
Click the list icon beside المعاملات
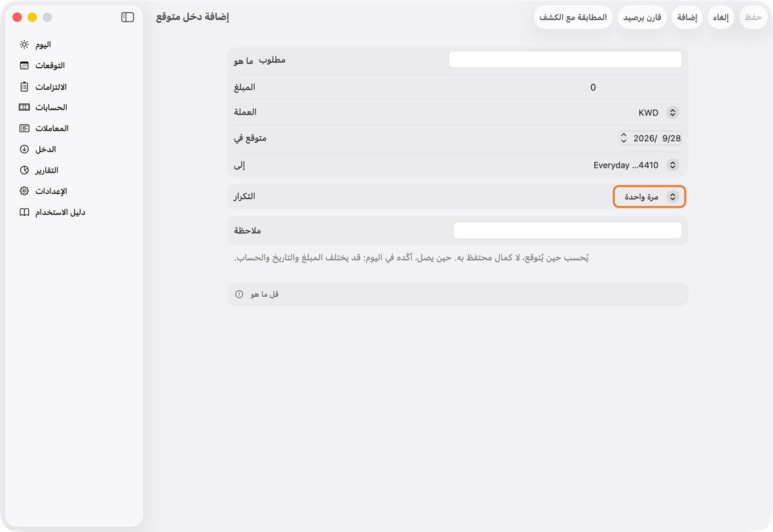[24, 128]
